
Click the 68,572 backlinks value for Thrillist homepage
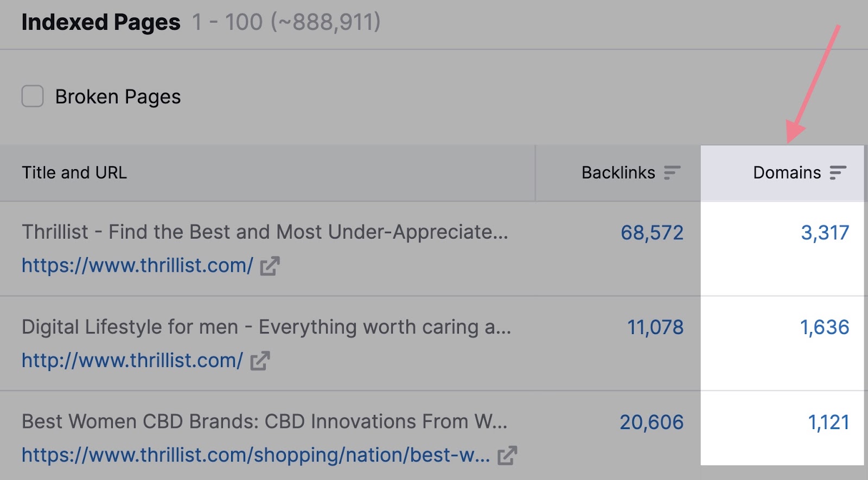coord(652,233)
